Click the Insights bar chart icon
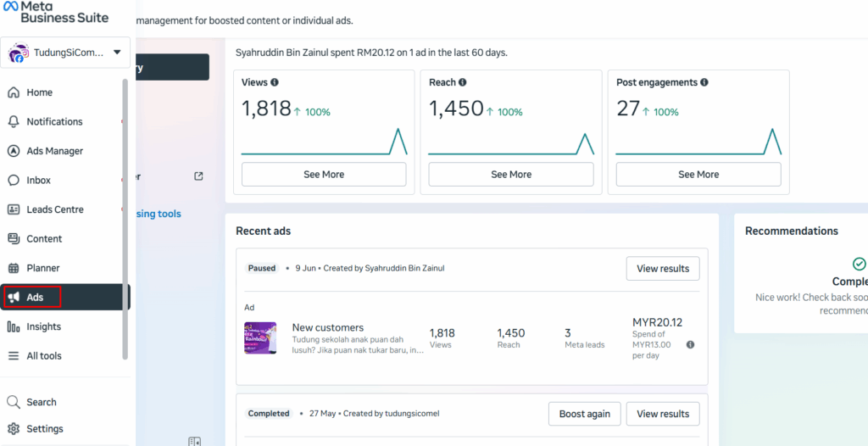 coord(14,327)
